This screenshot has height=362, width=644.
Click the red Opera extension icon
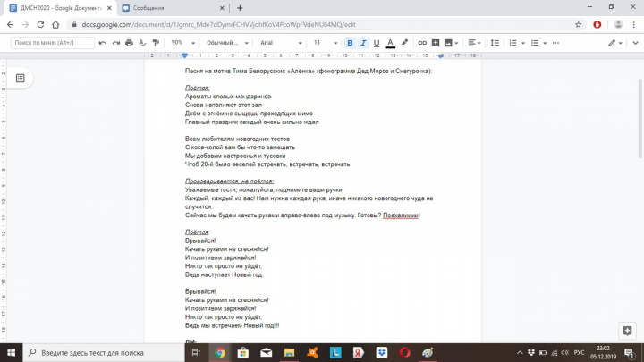pyautogui.click(x=597, y=25)
